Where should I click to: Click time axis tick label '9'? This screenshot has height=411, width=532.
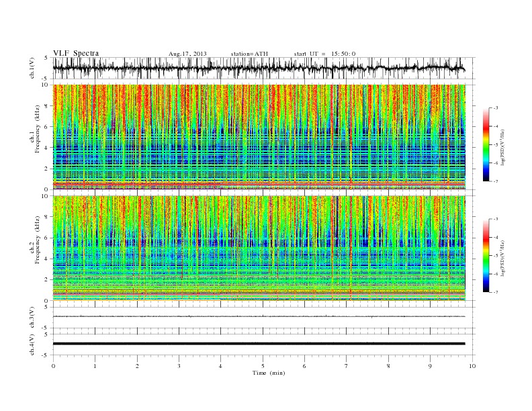pyautogui.click(x=430, y=366)
